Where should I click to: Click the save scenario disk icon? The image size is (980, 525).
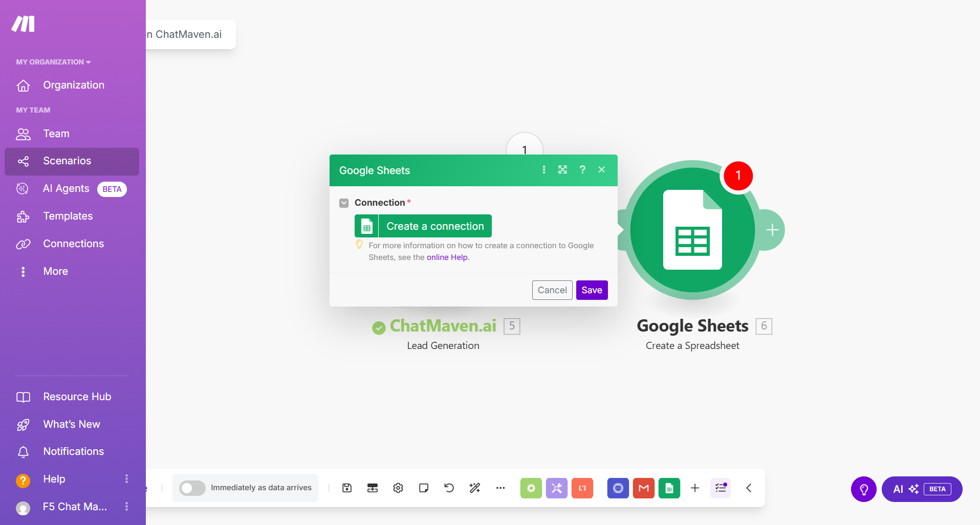click(x=347, y=488)
